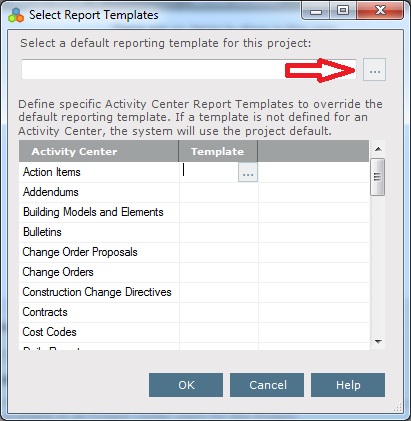The image size is (411, 421).
Task: Select the Bulletins row
Action: [x=194, y=232]
